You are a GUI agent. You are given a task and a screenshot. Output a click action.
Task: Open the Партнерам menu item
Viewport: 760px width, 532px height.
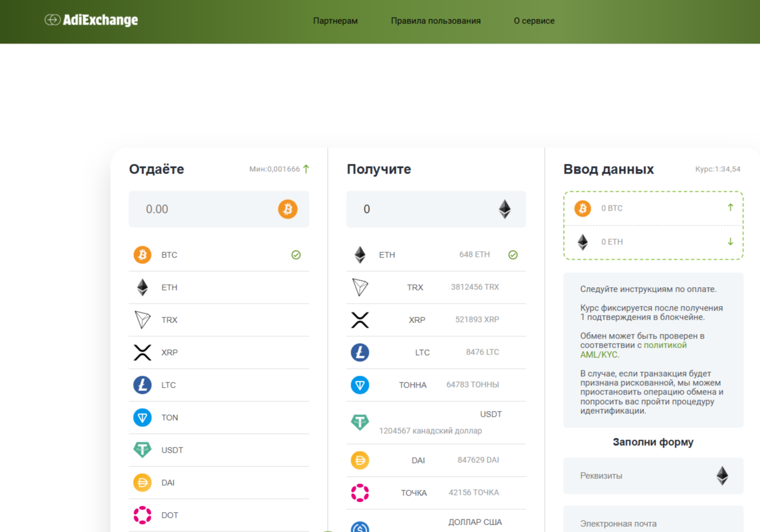pyautogui.click(x=335, y=21)
